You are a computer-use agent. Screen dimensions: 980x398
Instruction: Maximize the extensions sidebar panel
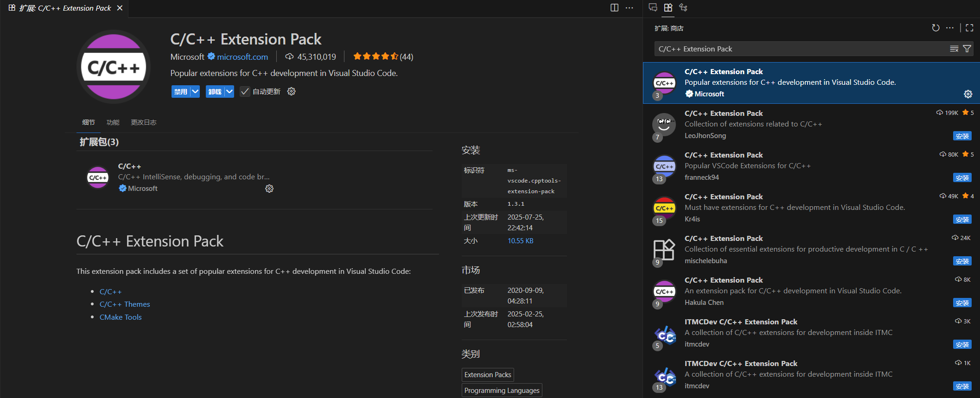pyautogui.click(x=969, y=28)
